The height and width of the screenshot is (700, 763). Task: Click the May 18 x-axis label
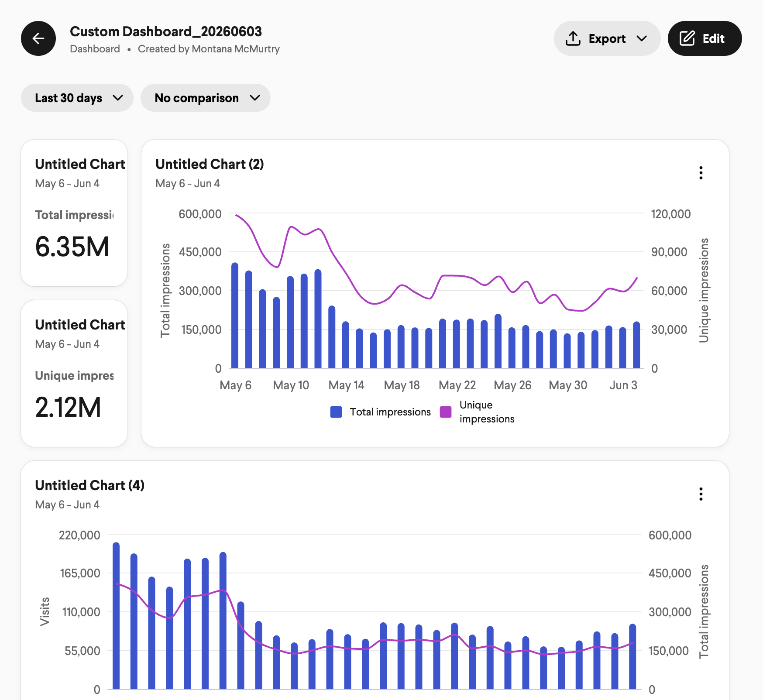coord(402,385)
